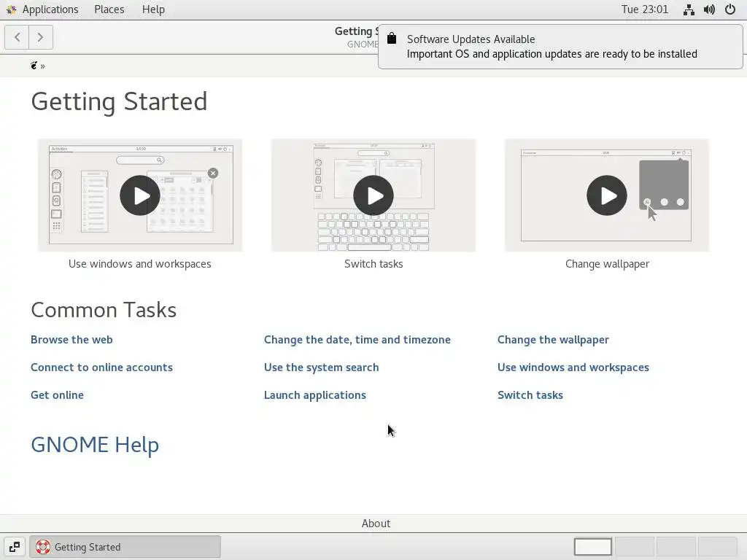The width and height of the screenshot is (747, 560).
Task: Open the GNOME Help heading link
Action: tap(95, 445)
